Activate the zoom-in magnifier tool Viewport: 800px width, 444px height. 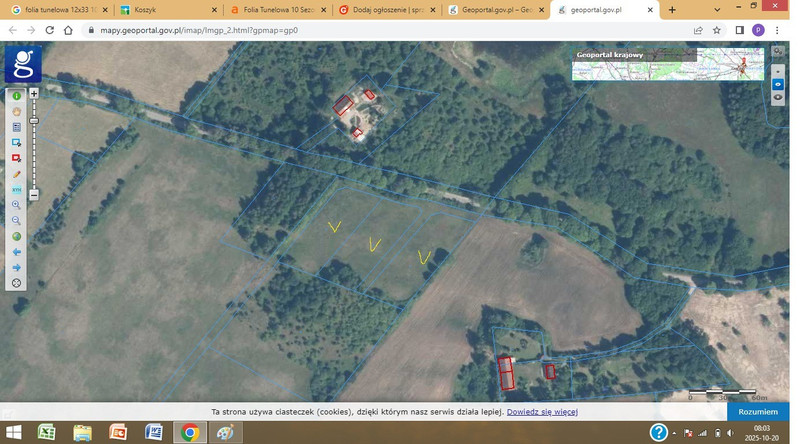coord(16,205)
